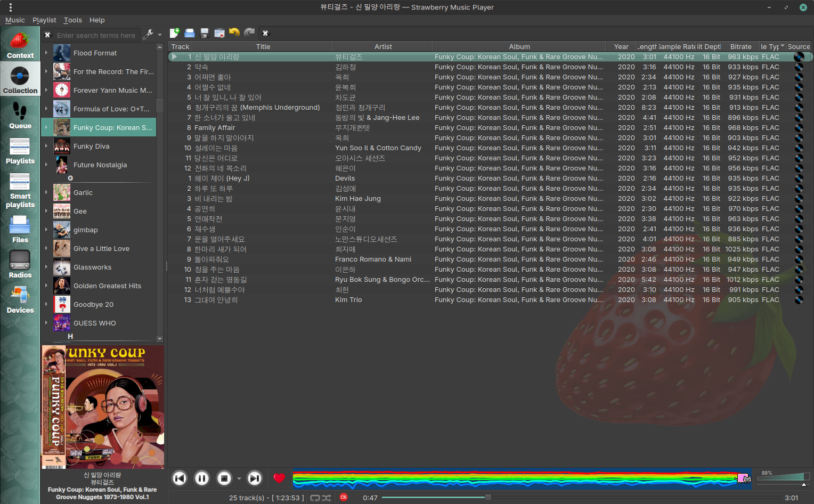Undo the last playlist change
This screenshot has height=504, width=814.
click(x=234, y=33)
